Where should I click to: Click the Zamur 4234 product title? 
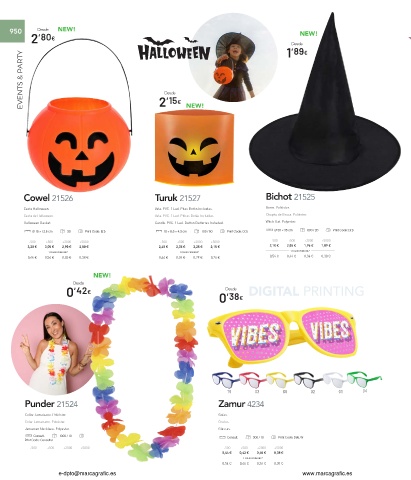pos(241,404)
